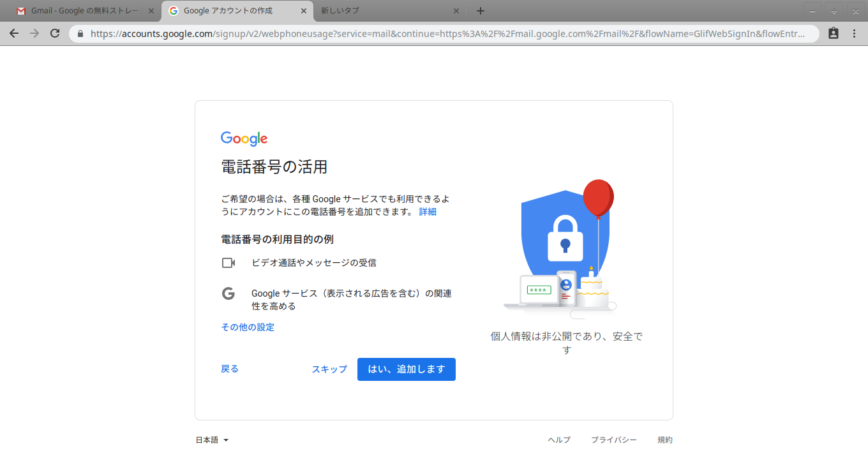Click the 戻る link
Viewport: 868px width, 474px height.
[230, 369]
